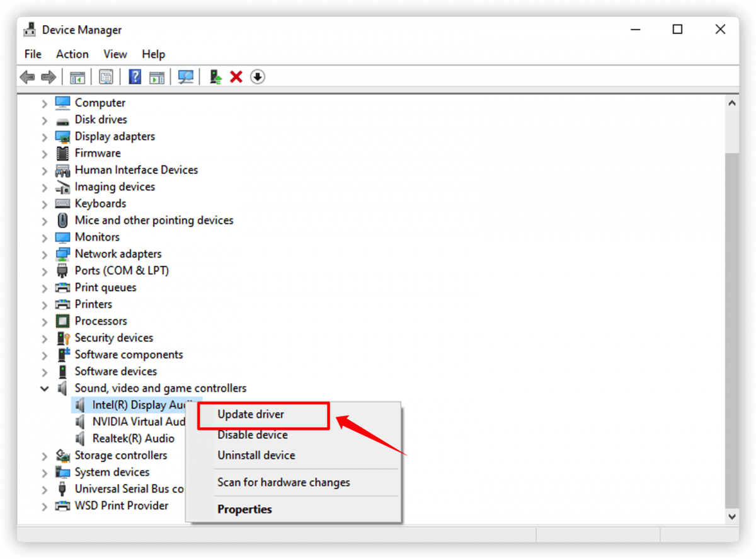Select the WSD Print Provider label
This screenshot has height=559, width=756.
[x=122, y=505]
